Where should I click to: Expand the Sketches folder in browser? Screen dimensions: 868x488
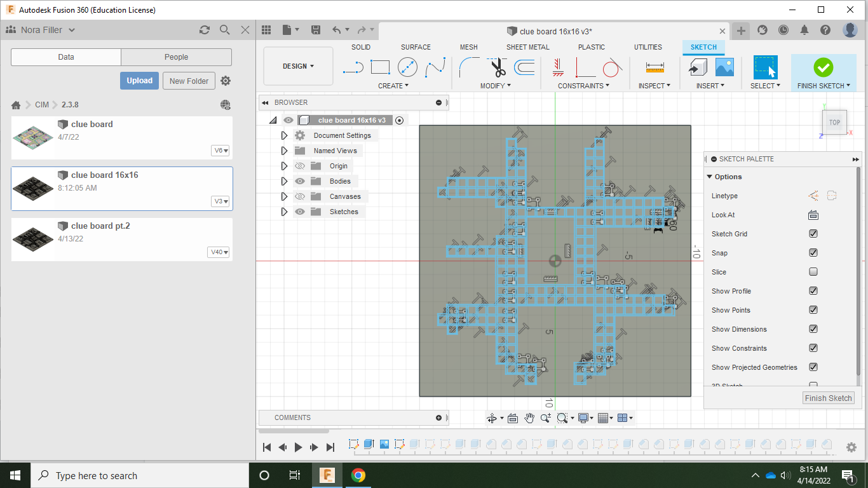click(284, 212)
